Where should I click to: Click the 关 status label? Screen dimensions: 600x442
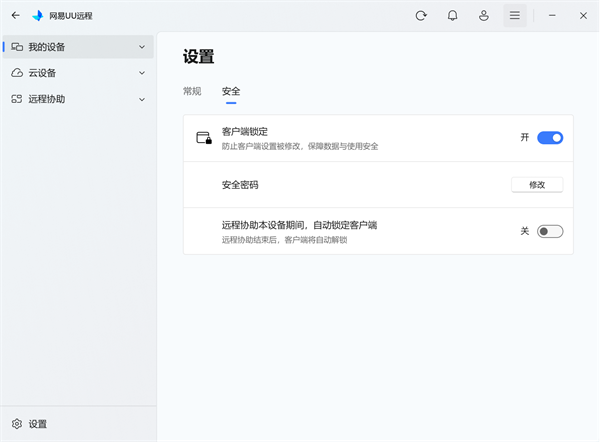tap(525, 231)
